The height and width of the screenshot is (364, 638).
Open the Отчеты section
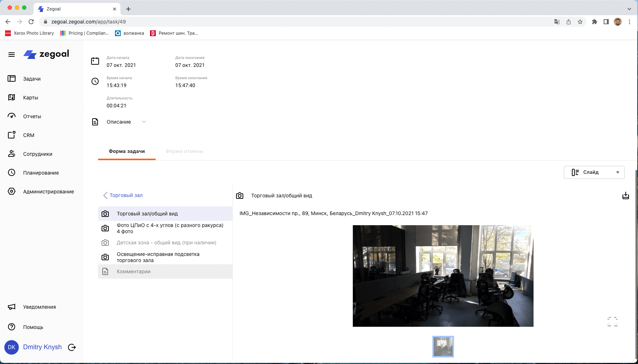click(32, 116)
